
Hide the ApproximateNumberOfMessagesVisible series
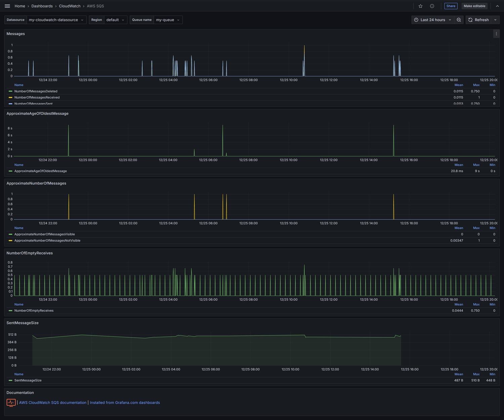[45, 234]
